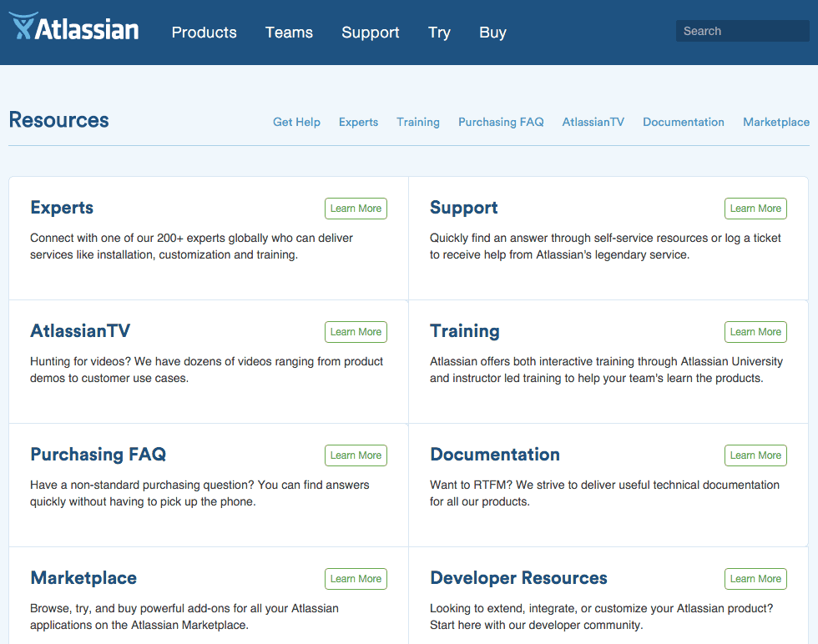Click text 'Hunting for videos?'
This screenshot has width=818, height=644.
click(x=80, y=361)
